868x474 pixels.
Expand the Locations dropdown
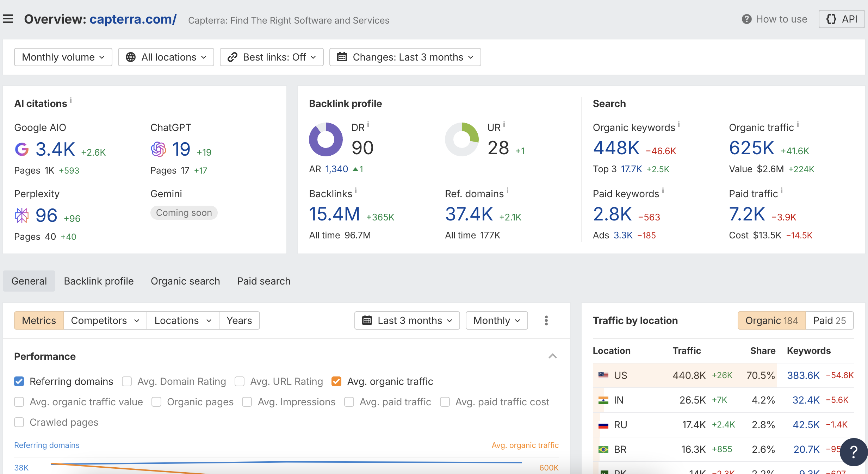(183, 320)
